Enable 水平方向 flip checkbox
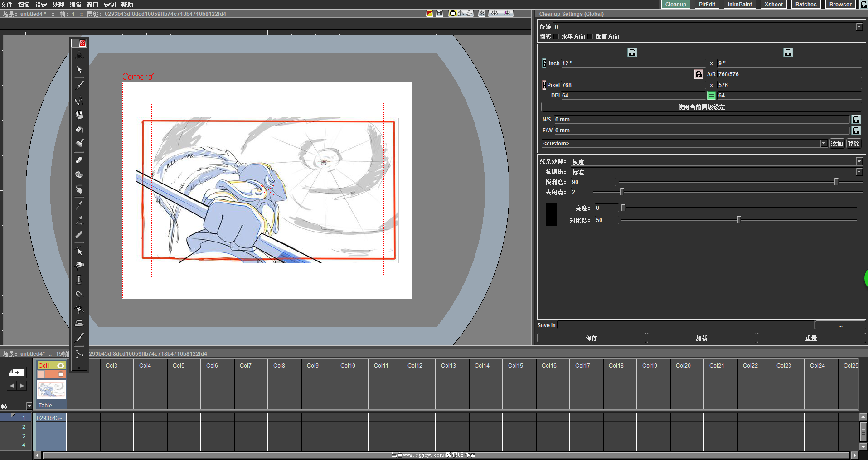The width and height of the screenshot is (868, 460). tap(556, 37)
